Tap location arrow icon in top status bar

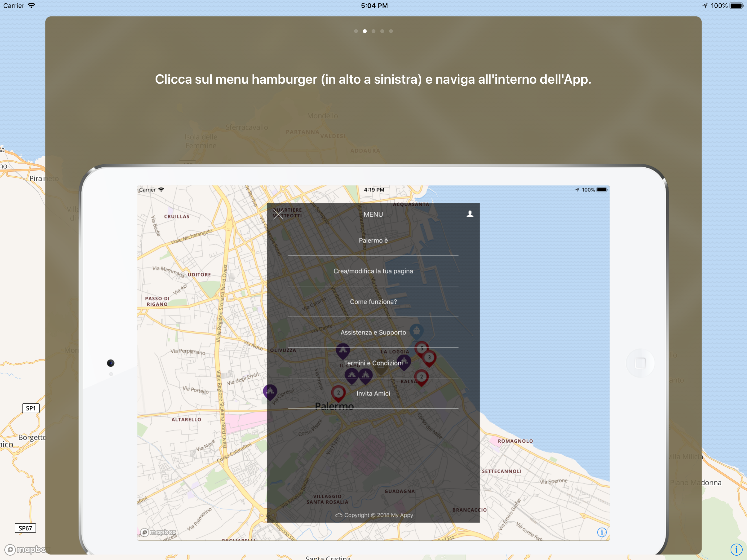point(705,5)
